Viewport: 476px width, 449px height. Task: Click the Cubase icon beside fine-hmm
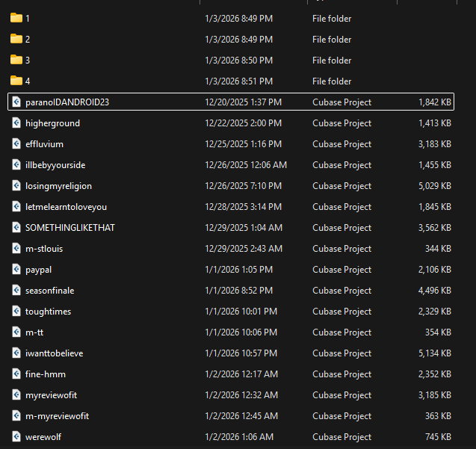(x=16, y=374)
